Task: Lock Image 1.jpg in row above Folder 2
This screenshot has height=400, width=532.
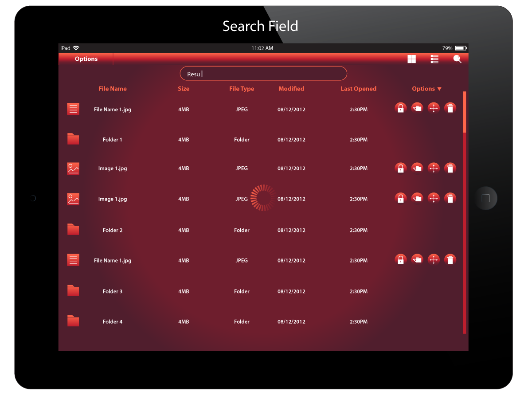Action: pyautogui.click(x=401, y=198)
